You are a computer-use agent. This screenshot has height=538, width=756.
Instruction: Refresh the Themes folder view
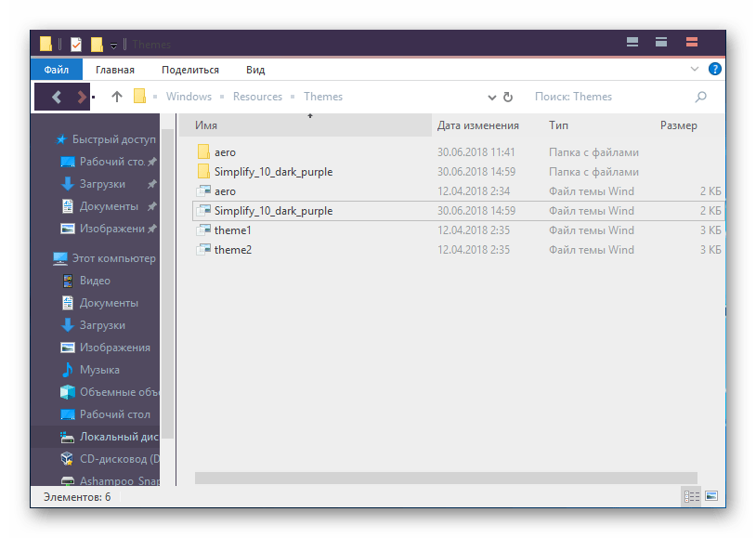[508, 97]
